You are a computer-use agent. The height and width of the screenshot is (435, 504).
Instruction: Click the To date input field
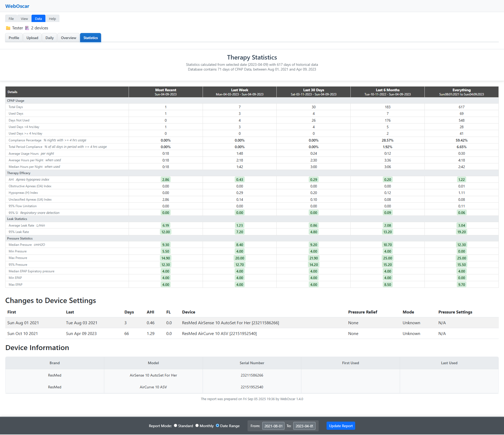coord(304,426)
